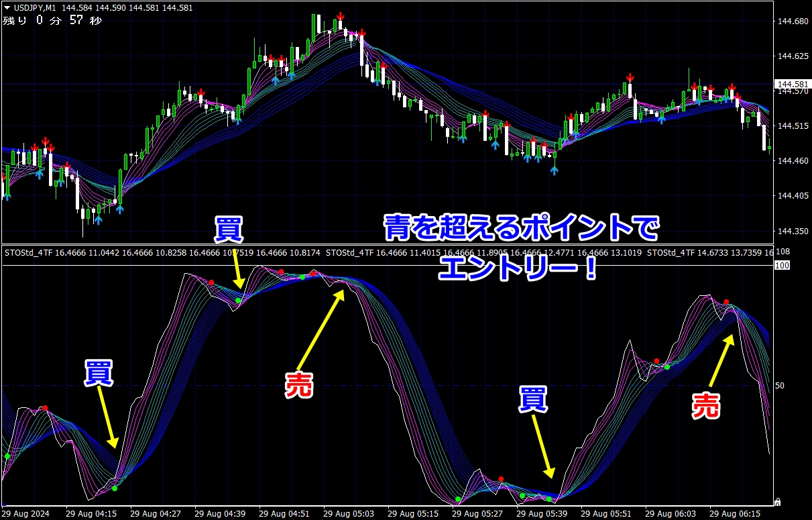Click the 29 Aug 2024 date on the time axis
The image size is (812, 520).
(x=25, y=513)
